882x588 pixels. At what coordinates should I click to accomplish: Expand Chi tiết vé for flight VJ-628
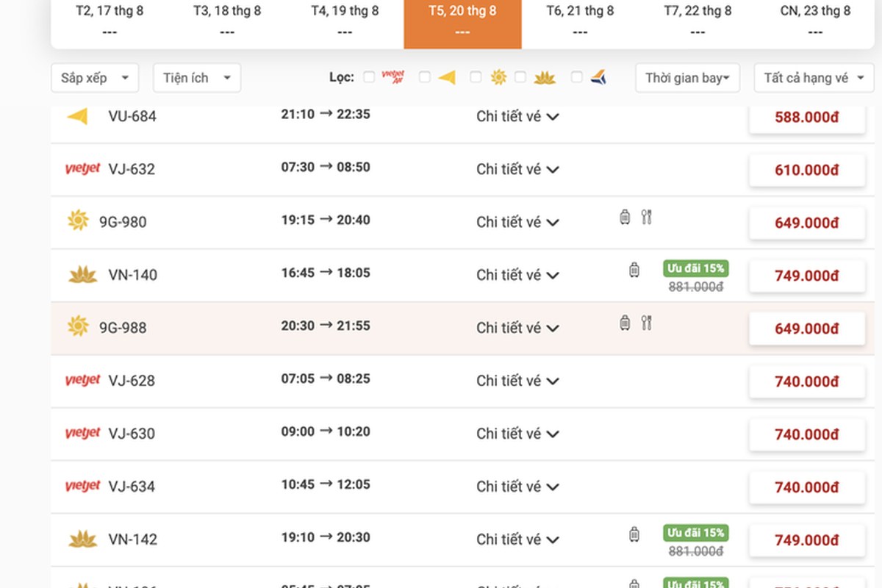pos(518,381)
